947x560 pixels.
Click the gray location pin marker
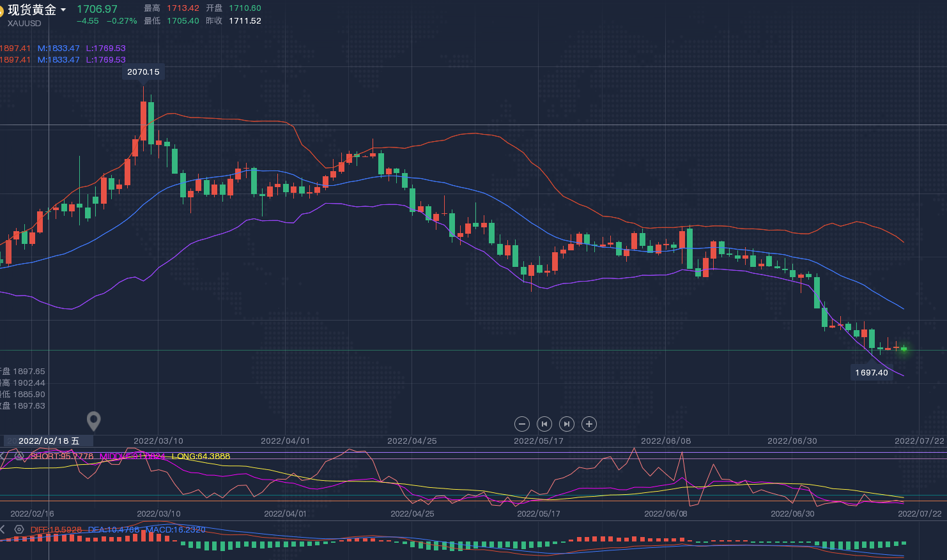point(94,421)
